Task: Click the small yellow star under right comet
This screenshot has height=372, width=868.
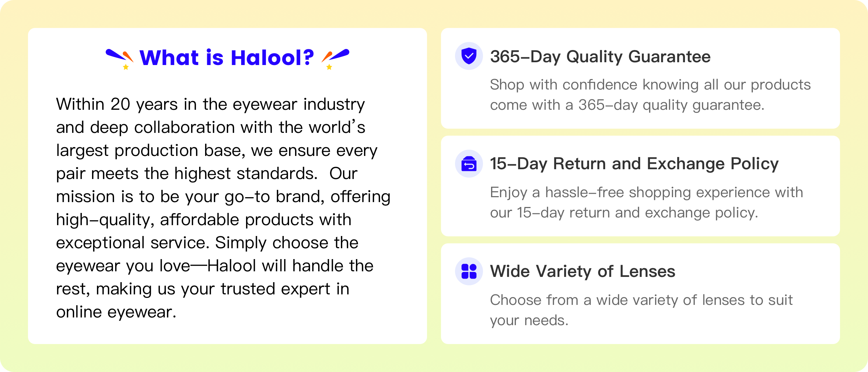Action: pyautogui.click(x=329, y=67)
